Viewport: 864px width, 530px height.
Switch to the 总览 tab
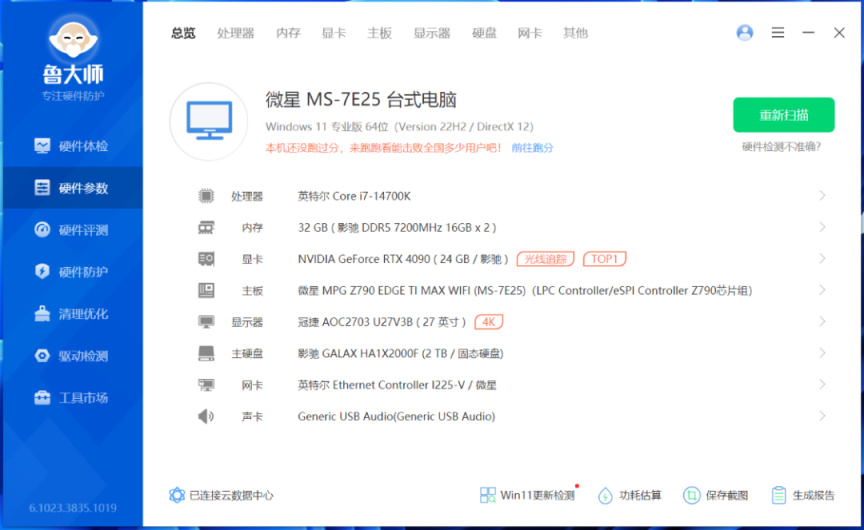click(x=183, y=33)
